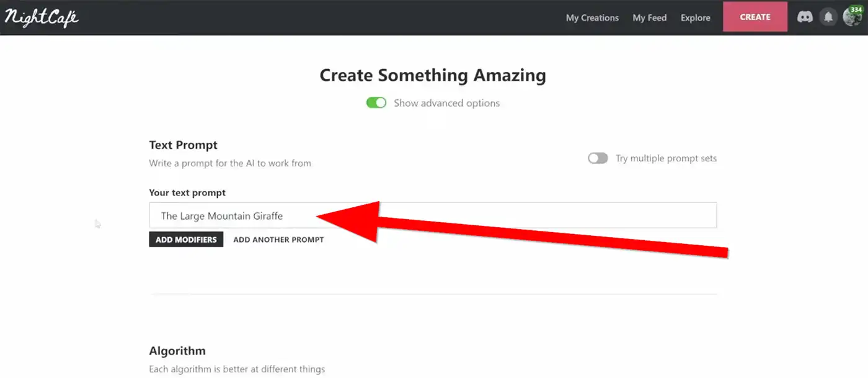Open My Feed page
868x378 pixels.
pyautogui.click(x=649, y=17)
